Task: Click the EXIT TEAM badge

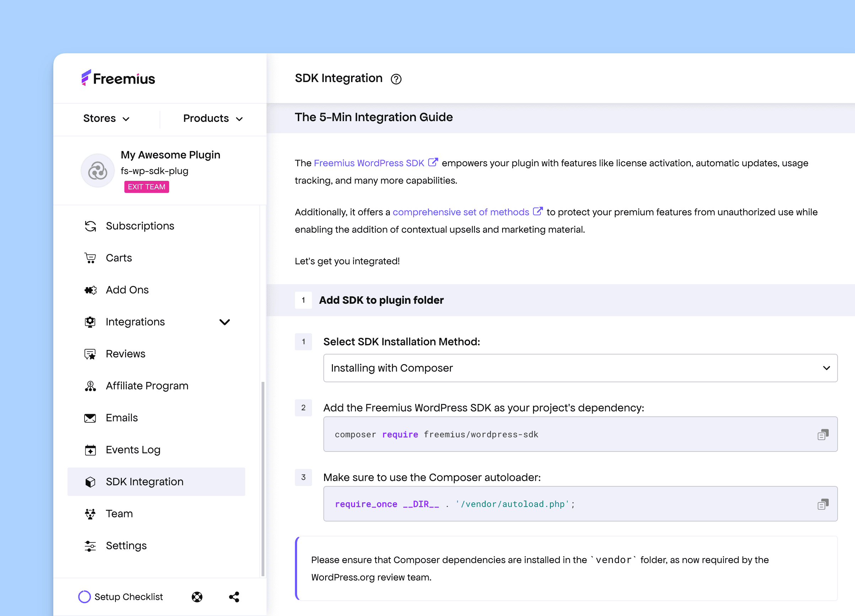Action: (x=147, y=187)
